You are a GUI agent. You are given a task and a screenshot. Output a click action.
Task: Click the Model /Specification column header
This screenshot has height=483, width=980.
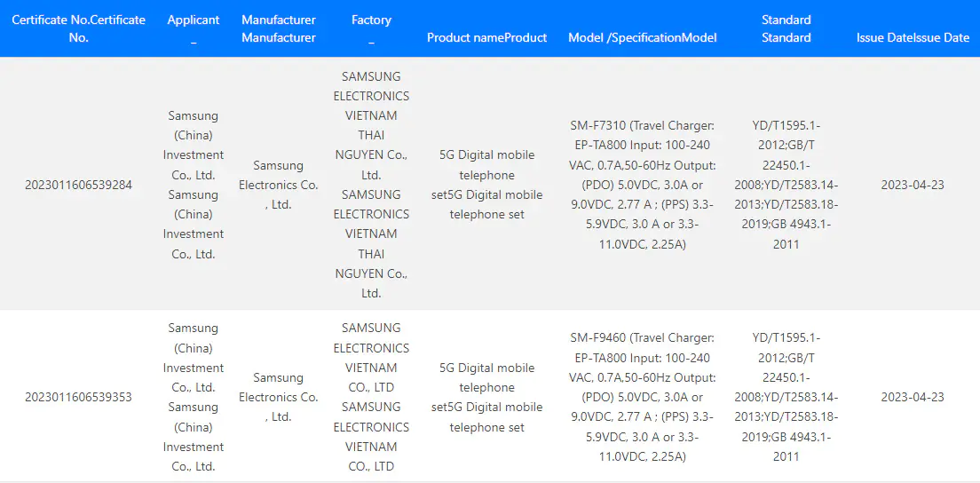click(x=643, y=37)
